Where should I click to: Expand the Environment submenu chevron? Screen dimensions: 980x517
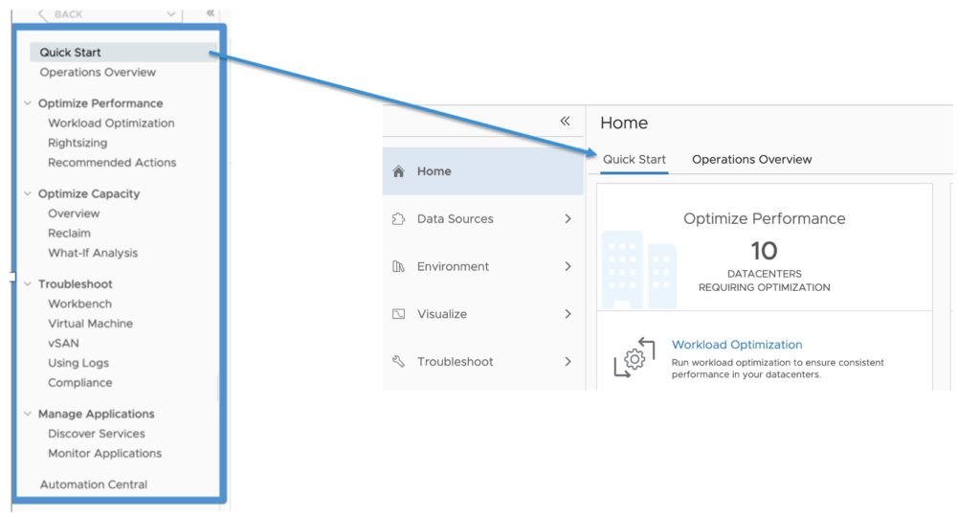tap(568, 267)
